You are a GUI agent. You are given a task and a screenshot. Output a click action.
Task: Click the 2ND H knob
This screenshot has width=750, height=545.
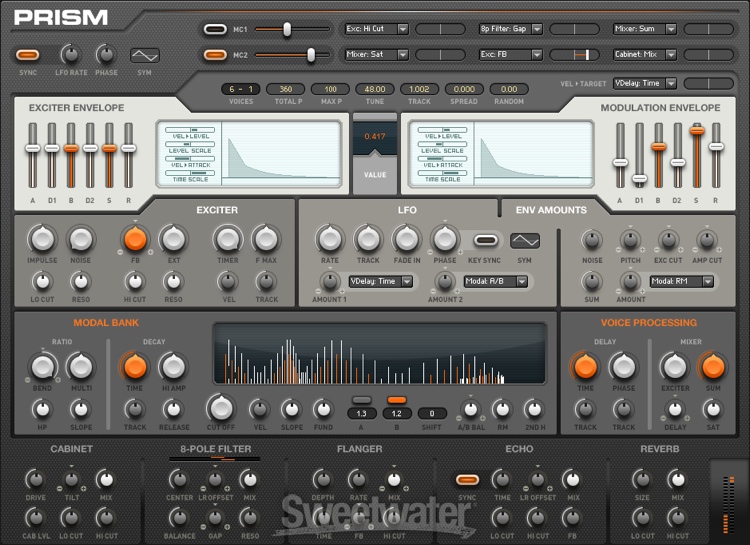pos(534,410)
